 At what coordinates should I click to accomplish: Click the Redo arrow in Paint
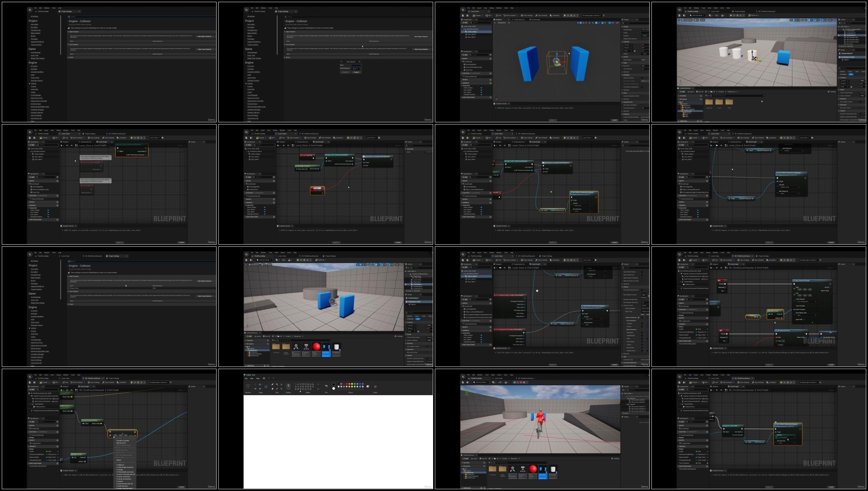point(273,378)
